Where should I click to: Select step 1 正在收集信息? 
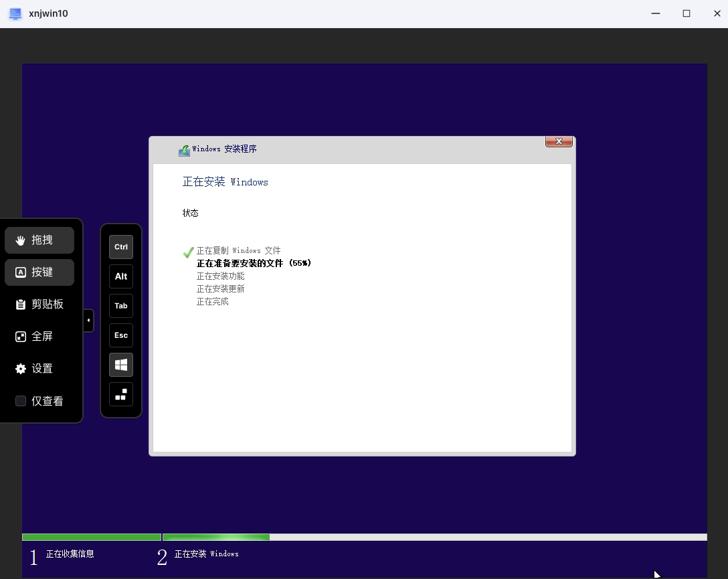tap(64, 554)
